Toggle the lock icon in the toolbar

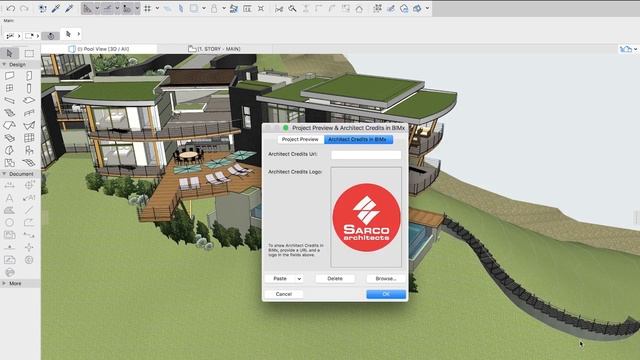pyautogui.click(x=214, y=8)
